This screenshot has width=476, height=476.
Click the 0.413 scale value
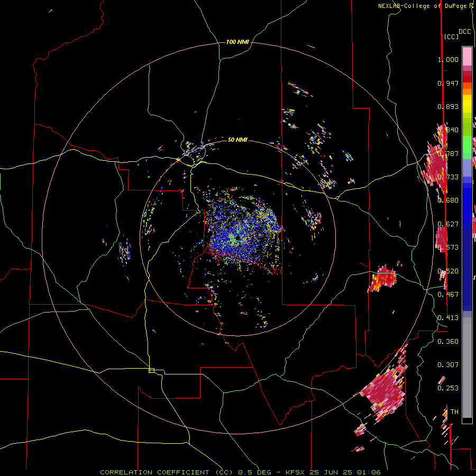(x=448, y=318)
